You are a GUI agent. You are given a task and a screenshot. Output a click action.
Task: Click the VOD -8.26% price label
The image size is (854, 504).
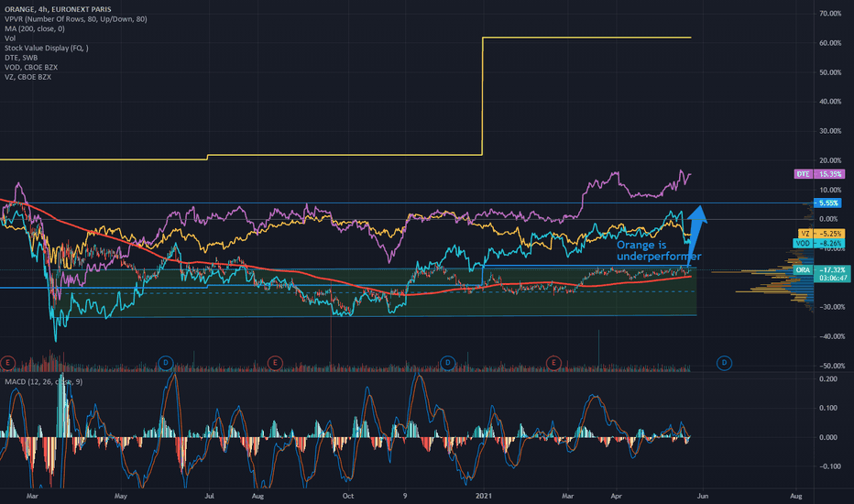[819, 243]
